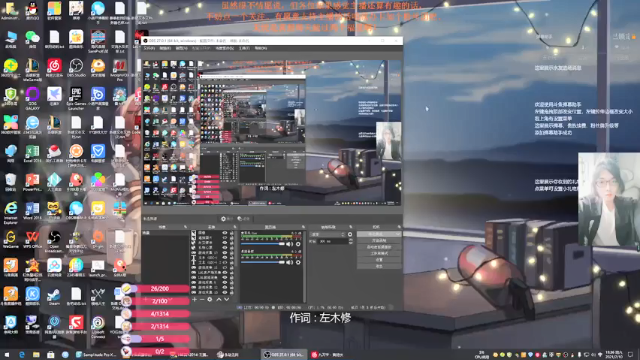Open the WeGame desktop shortcut

[x=10, y=240]
